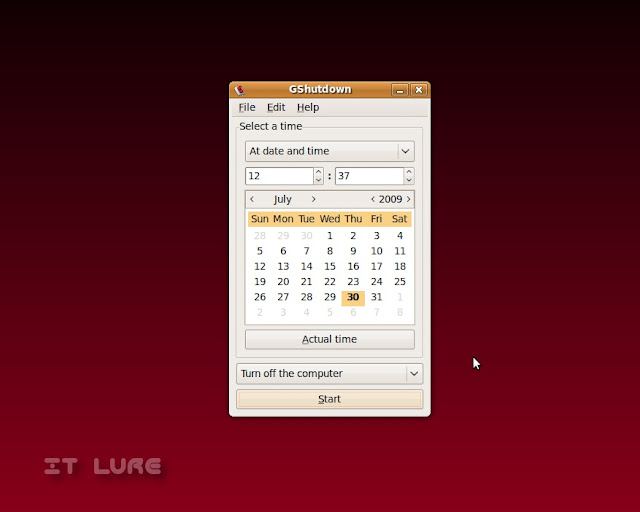
Task: Select July 9 in calendar
Action: click(353, 251)
